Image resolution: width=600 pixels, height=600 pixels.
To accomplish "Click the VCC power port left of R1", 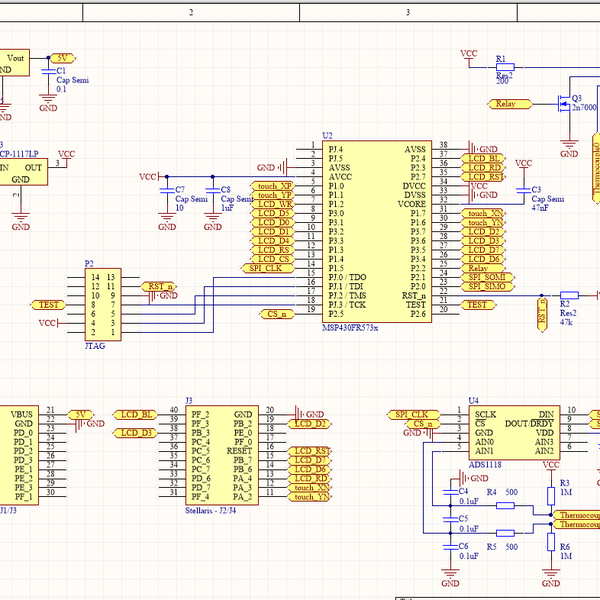I will point(469,57).
